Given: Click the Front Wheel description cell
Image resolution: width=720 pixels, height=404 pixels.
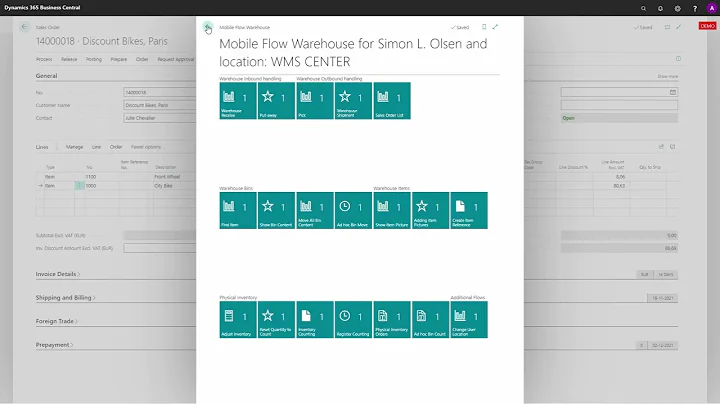Looking at the screenshot, I should pyautogui.click(x=174, y=177).
